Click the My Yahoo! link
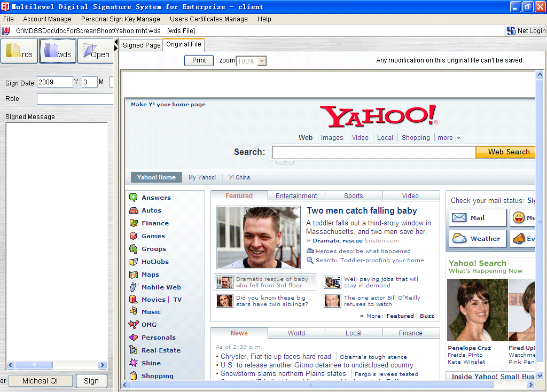This screenshot has height=392, width=547. [202, 177]
